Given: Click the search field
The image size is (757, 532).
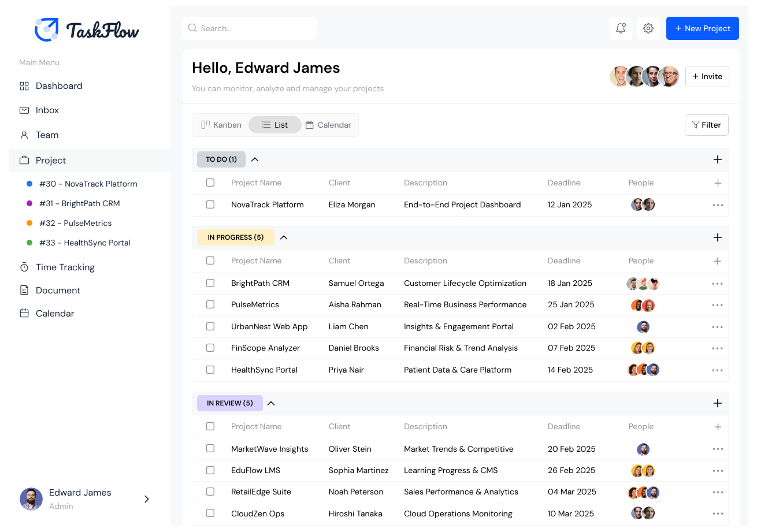Looking at the screenshot, I should coord(249,28).
